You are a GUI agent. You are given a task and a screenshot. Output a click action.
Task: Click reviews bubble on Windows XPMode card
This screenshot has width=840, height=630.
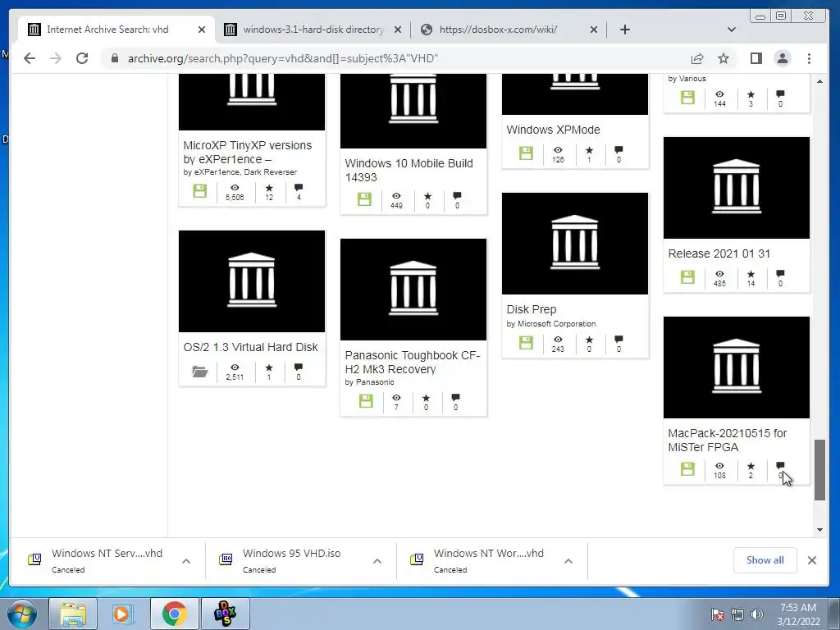[619, 149]
